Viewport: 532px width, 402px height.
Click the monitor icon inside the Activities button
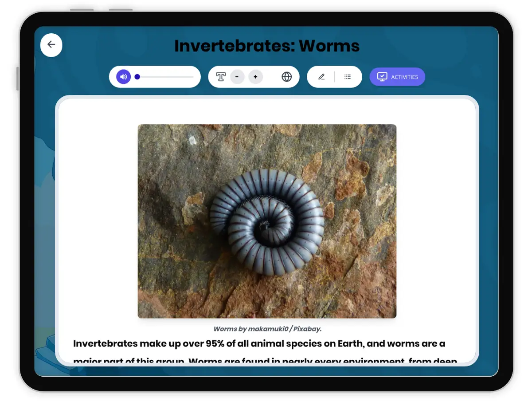(382, 76)
